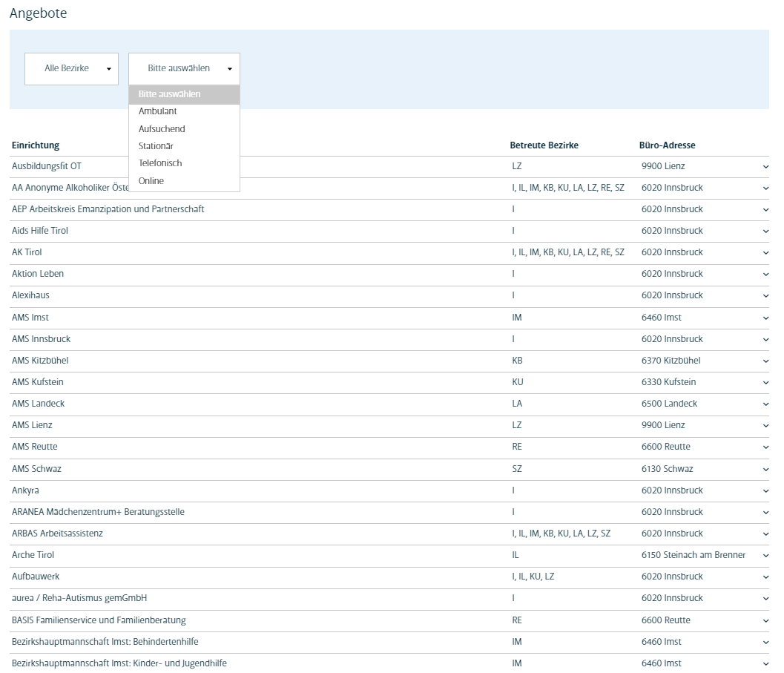The image size is (784, 673).
Task: Open the Aktion Leben entry
Action: pyautogui.click(x=38, y=274)
